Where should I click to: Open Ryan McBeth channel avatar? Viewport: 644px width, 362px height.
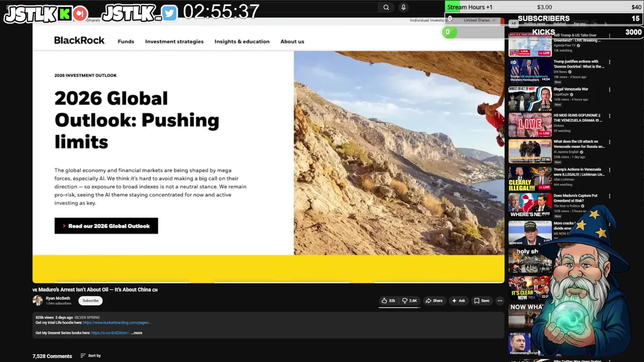click(38, 301)
